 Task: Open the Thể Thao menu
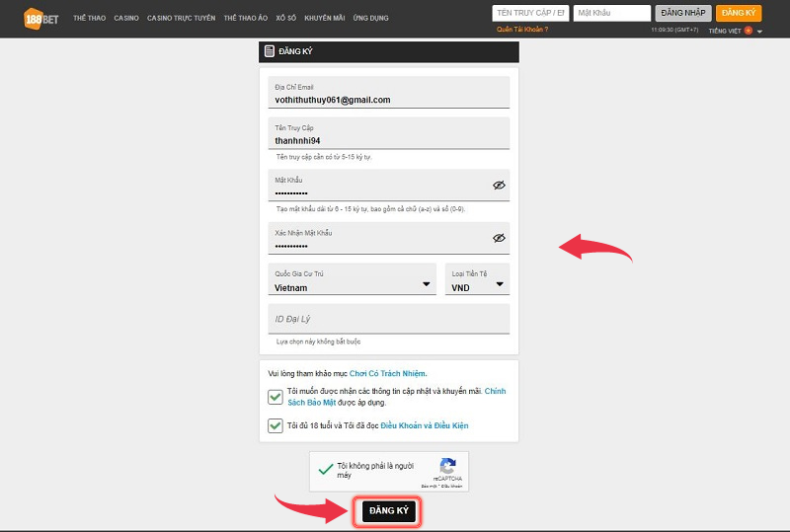pyautogui.click(x=89, y=18)
